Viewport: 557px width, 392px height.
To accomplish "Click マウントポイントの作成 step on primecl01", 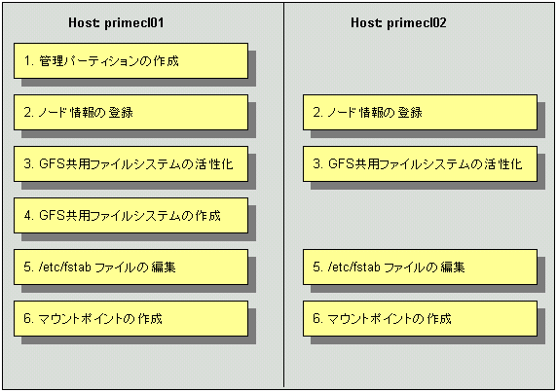I will [x=130, y=319].
